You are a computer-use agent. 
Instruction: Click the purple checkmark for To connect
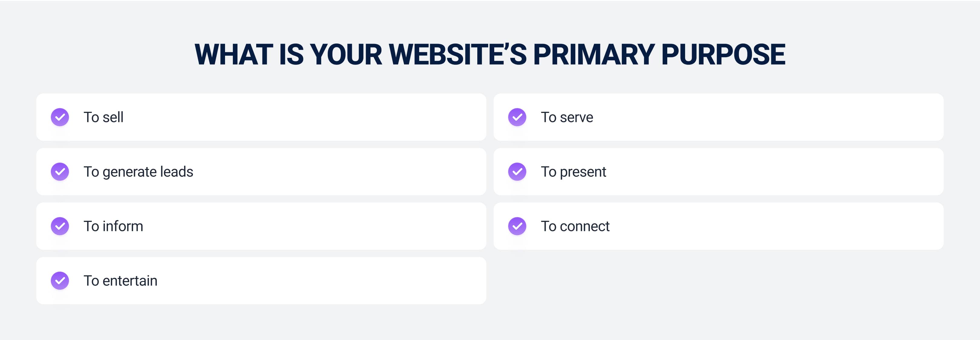pyautogui.click(x=517, y=226)
